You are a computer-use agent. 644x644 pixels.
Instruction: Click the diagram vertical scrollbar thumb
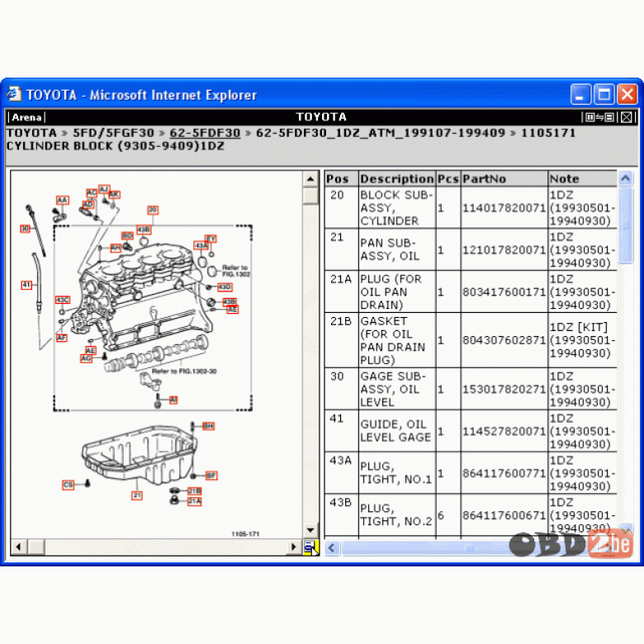click(310, 196)
